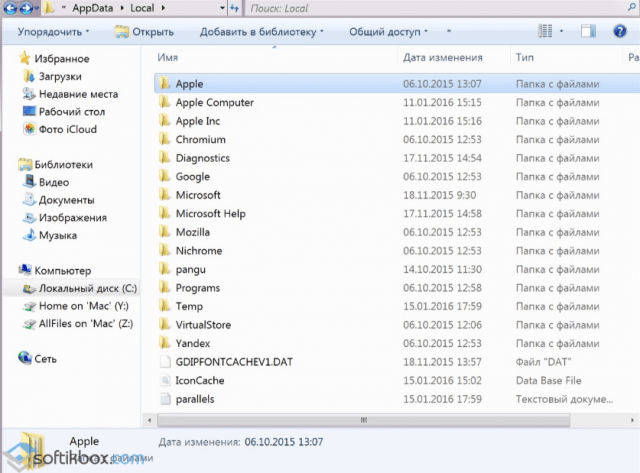
Task: Open Home on 'Mac' (Y:) drive
Action: (76, 306)
